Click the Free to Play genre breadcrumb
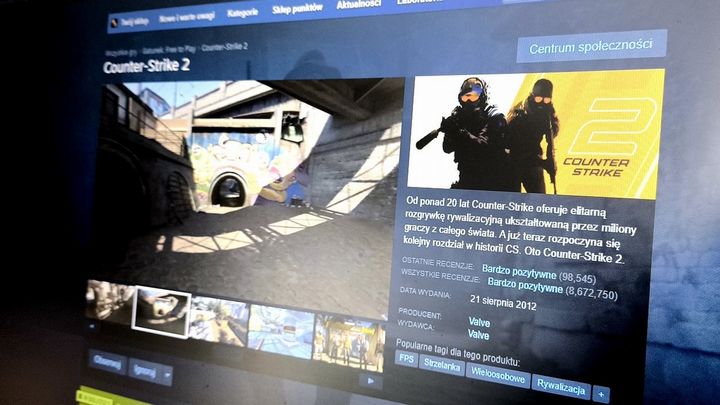The image size is (720, 405). click(x=169, y=49)
